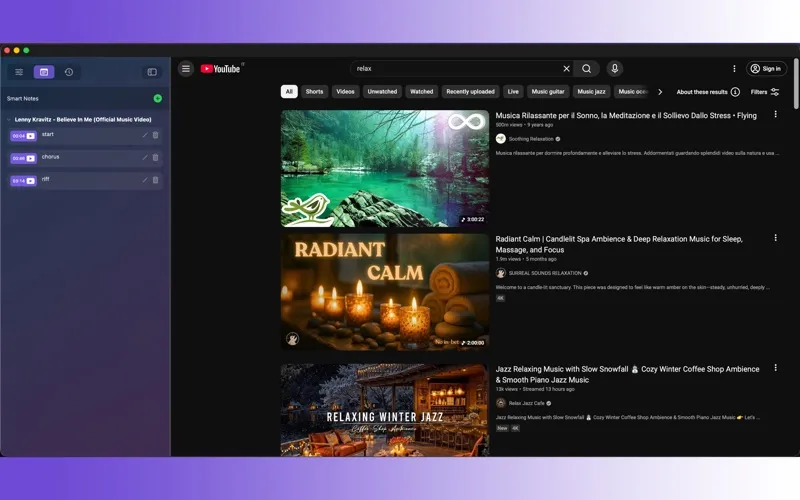Screen dimensions: 800x500
Task: Select the 'Unwatched' filter chip
Action: [x=382, y=91]
